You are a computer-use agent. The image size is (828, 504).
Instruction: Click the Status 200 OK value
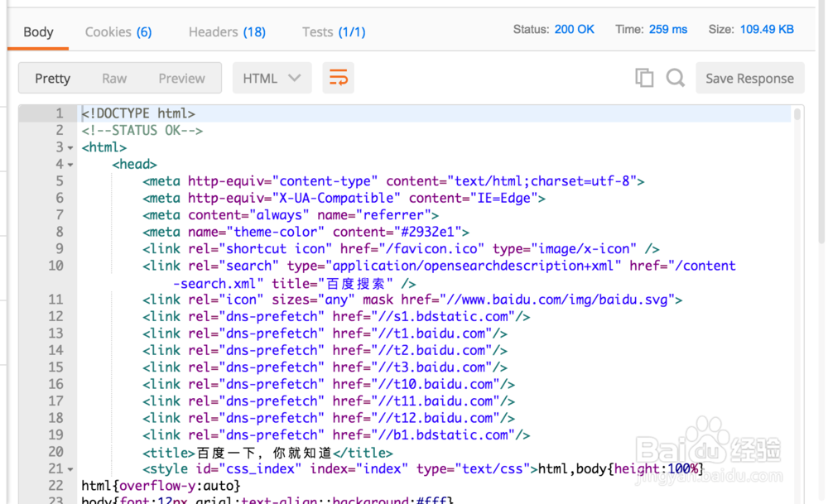coord(574,30)
